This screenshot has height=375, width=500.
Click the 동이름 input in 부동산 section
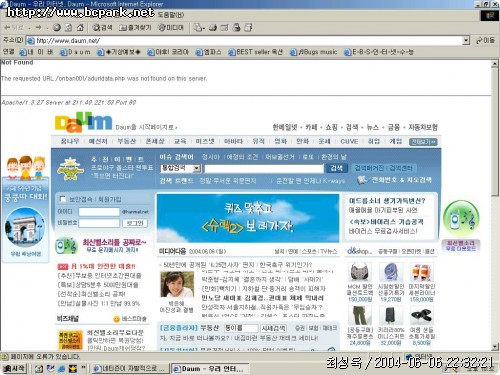coord(241,328)
